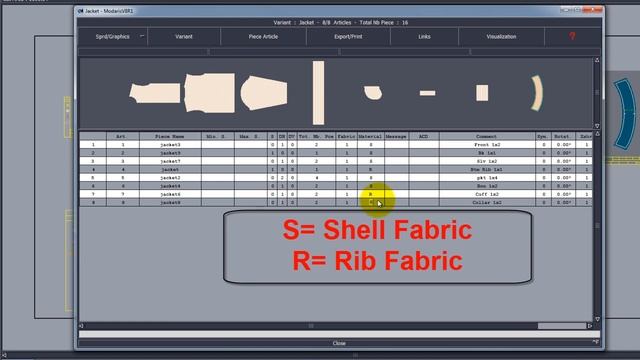The width and height of the screenshot is (640, 360).
Task: Select piece name cell jacket5
Action: 170,153
